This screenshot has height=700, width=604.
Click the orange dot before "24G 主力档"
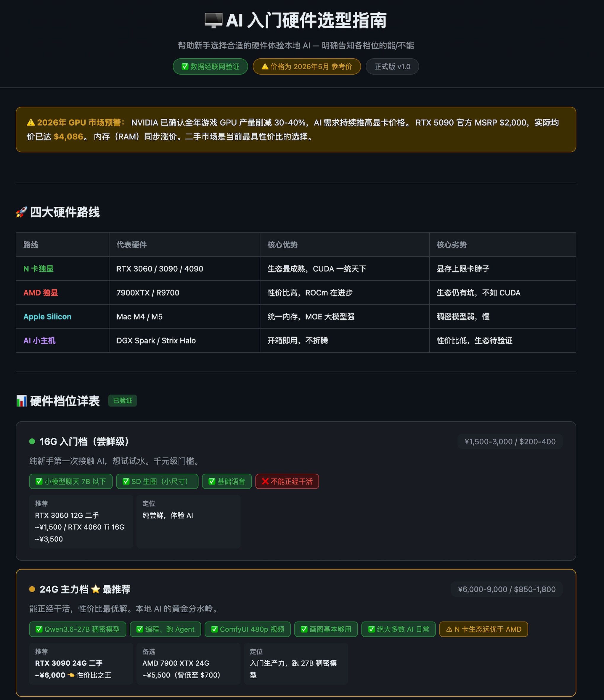click(32, 589)
